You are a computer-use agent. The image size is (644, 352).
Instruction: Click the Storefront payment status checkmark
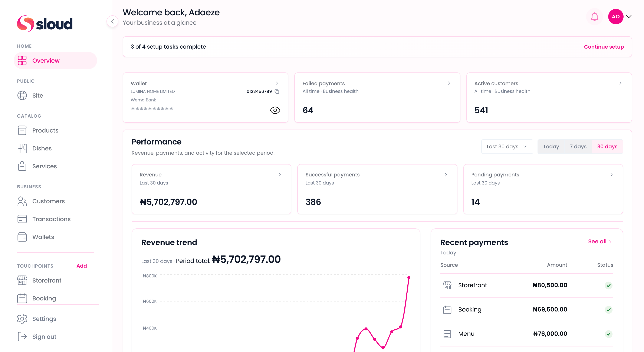(608, 286)
